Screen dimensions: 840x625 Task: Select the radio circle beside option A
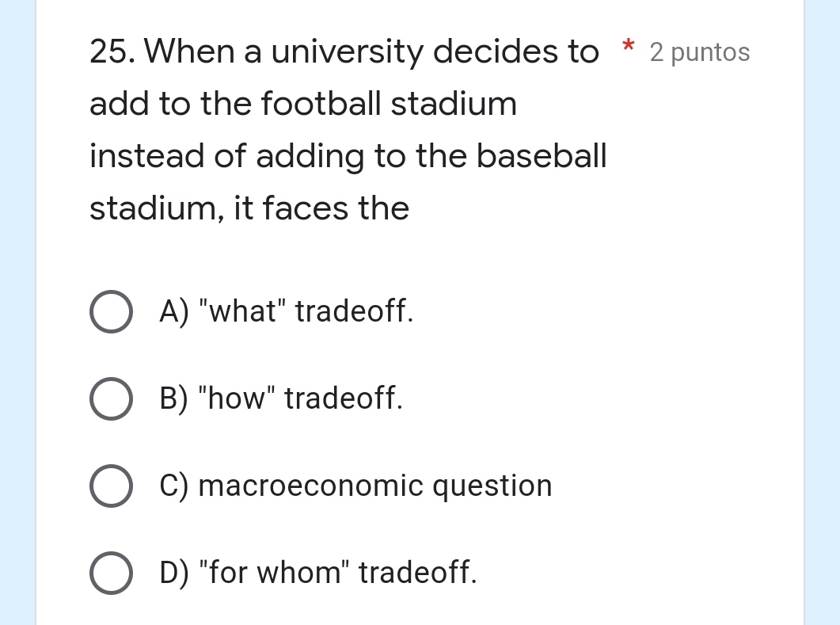[111, 311]
